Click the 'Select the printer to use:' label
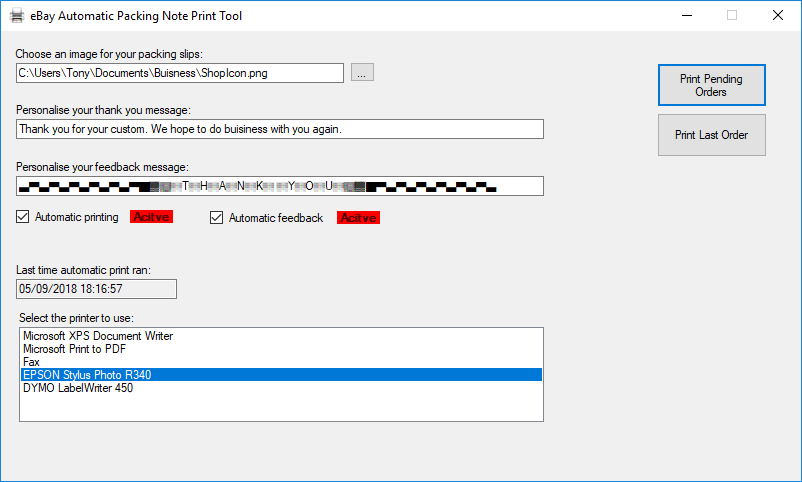The image size is (802, 482). (x=76, y=318)
